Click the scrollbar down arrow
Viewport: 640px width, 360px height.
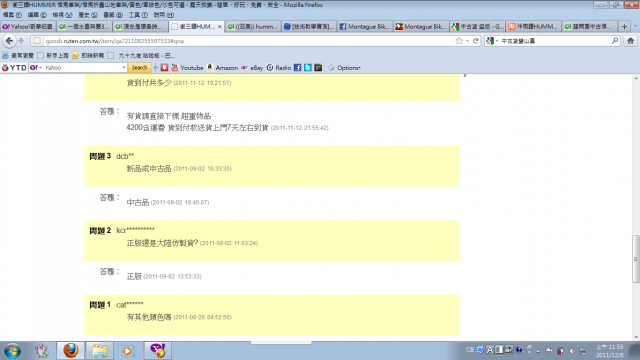[x=636, y=337]
